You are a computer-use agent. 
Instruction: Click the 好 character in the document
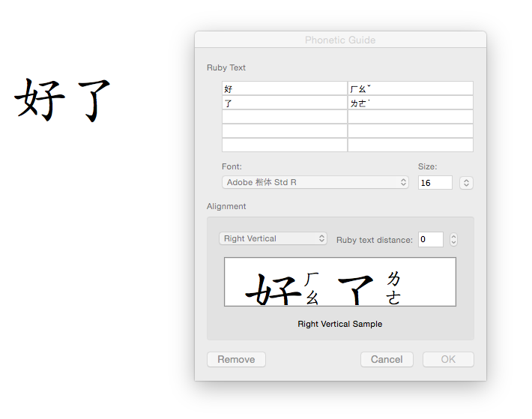[x=40, y=99]
